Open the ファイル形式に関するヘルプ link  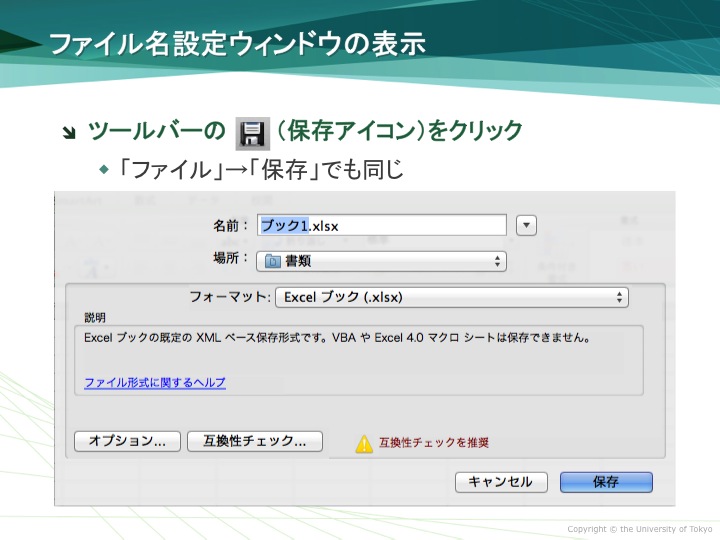[x=155, y=382]
